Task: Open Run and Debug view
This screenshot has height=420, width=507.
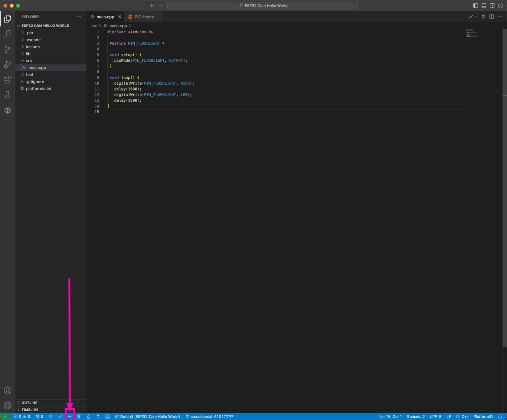Action: tap(8, 64)
